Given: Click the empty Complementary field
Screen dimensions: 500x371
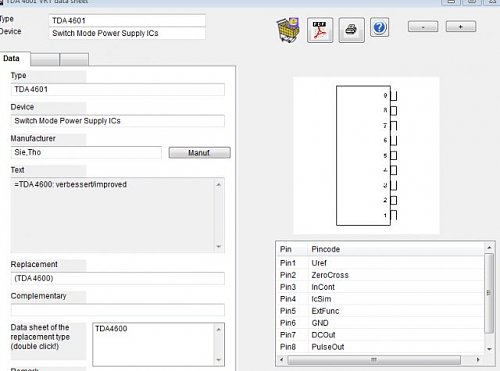Looking at the screenshot, I should [118, 310].
